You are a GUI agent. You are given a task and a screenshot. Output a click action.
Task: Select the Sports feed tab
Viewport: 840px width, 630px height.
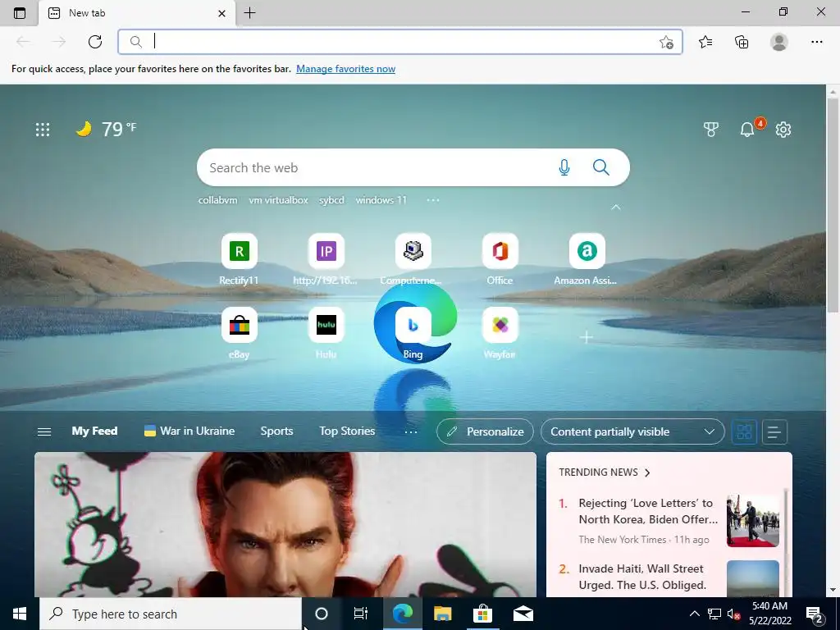(276, 431)
